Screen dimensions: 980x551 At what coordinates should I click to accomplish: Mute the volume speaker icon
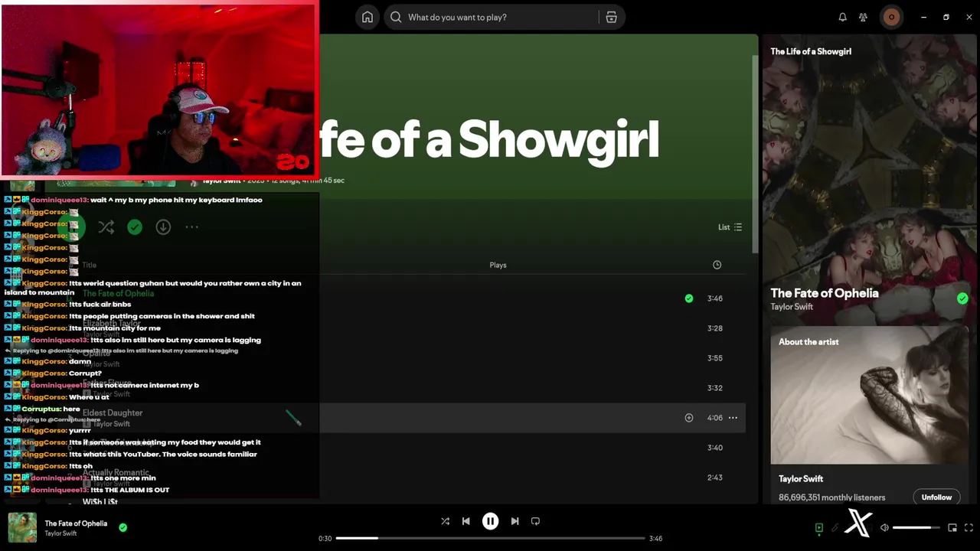pyautogui.click(x=884, y=528)
